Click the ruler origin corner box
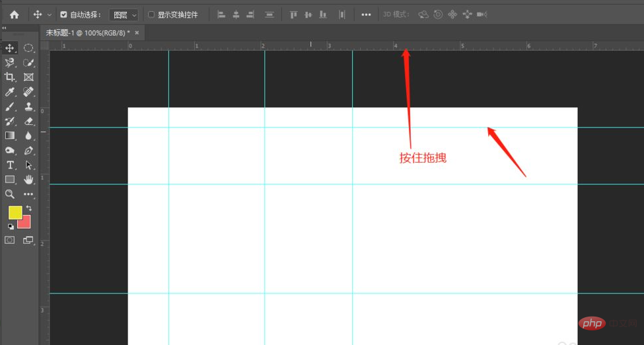The image size is (644, 345). click(45, 46)
